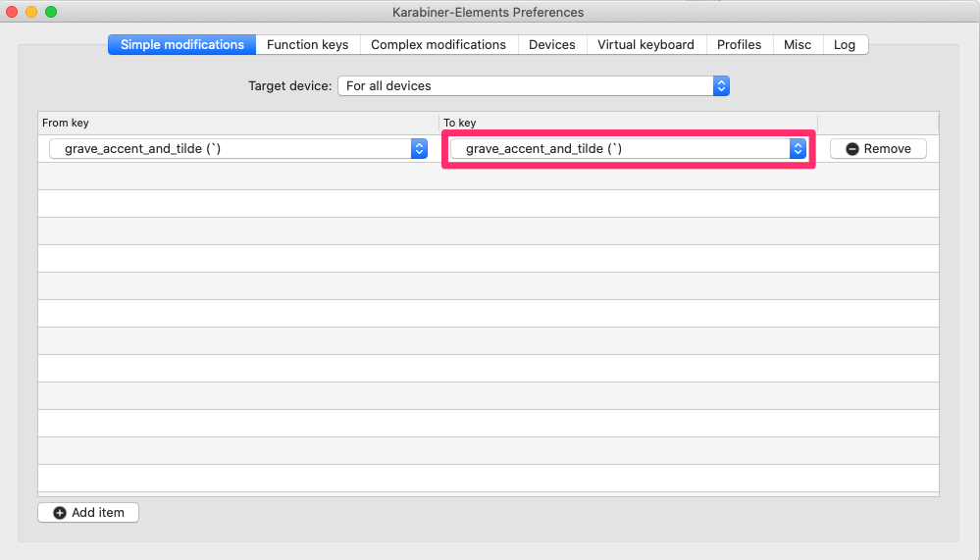Remove the grave_accent_and_tilde mapping

point(878,149)
